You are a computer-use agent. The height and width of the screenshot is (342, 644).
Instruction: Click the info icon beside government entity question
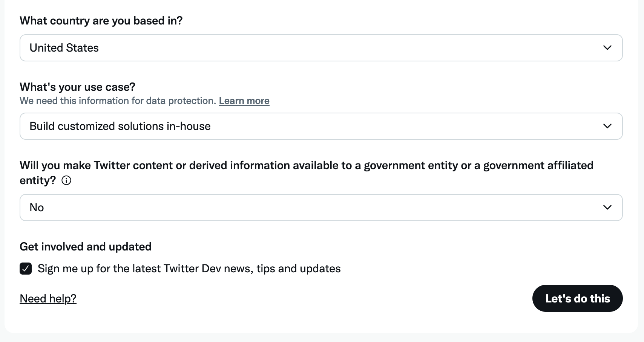coord(66,181)
